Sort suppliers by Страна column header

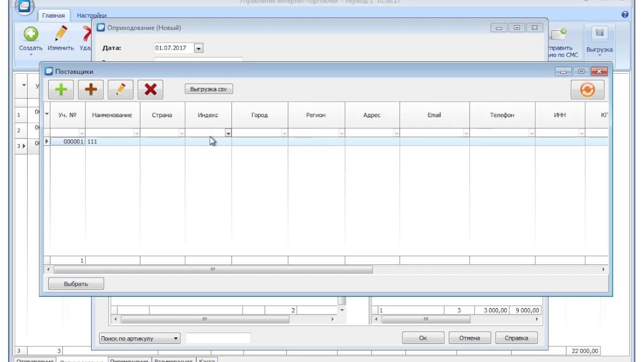(x=162, y=115)
